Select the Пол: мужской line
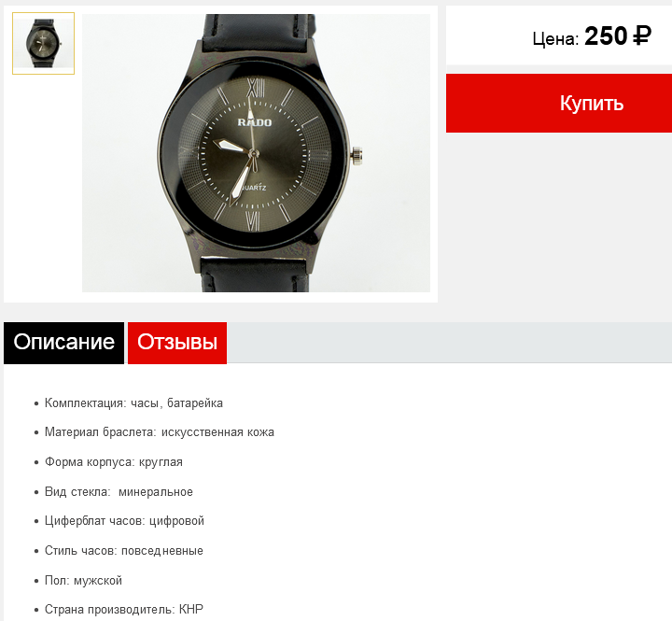This screenshot has width=672, height=621. click(x=83, y=580)
